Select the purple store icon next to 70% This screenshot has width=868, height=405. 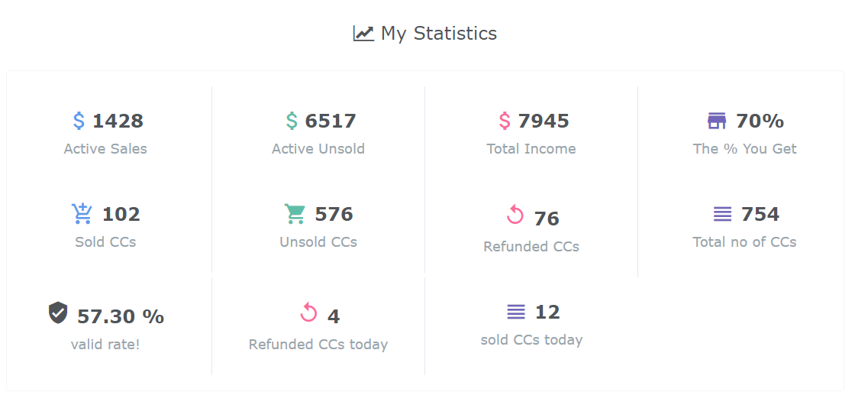click(717, 120)
